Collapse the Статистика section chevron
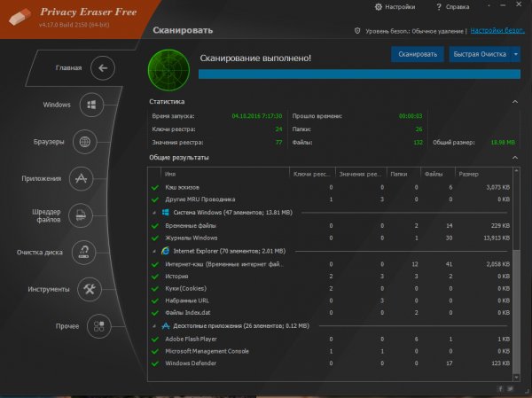Screen dimensions: 532x398 (x=515, y=101)
